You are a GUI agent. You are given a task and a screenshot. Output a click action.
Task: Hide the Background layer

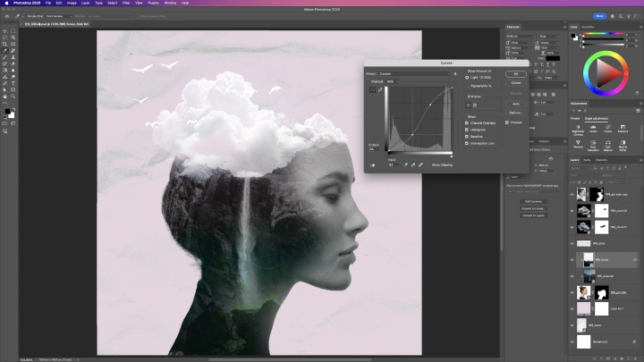click(572, 341)
